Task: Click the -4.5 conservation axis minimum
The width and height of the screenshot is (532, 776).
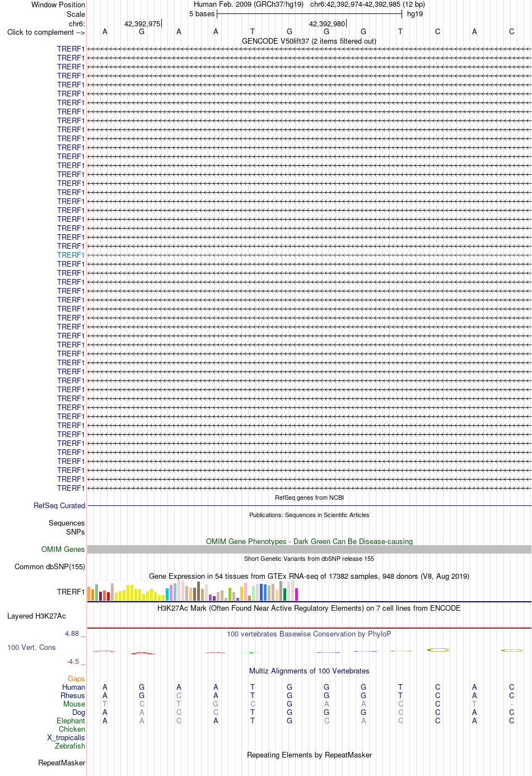Action: pos(73,661)
